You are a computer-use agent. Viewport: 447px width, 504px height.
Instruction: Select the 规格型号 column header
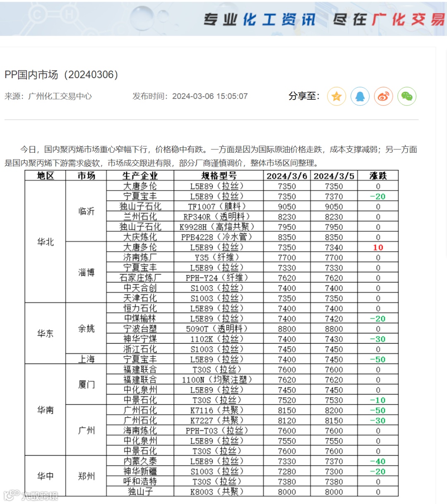[x=219, y=176]
